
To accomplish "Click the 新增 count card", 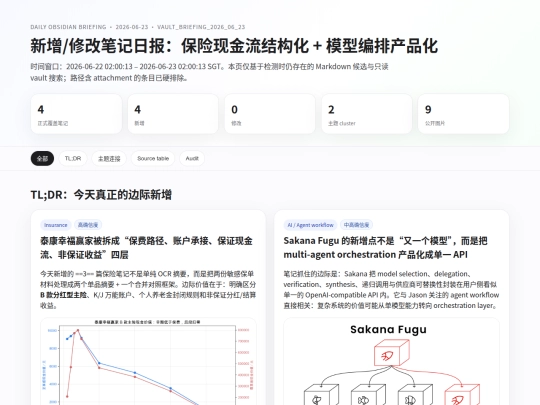I will click(173, 114).
